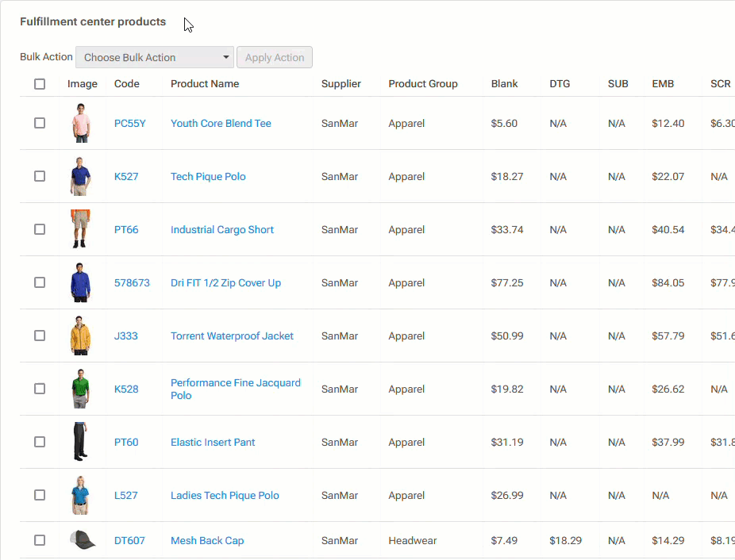Sort by the Product Name column header
This screenshot has width=735, height=560.
pyautogui.click(x=205, y=84)
